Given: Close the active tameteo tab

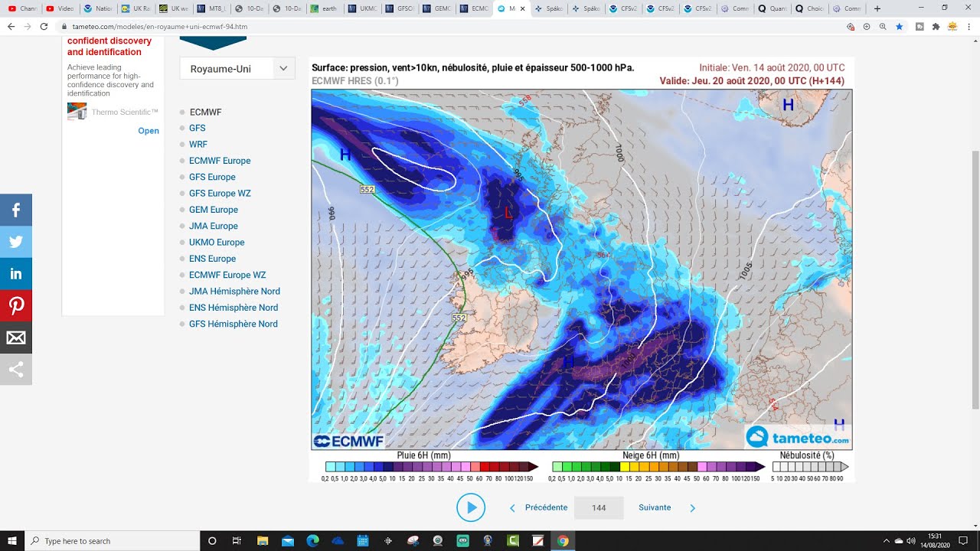Looking at the screenshot, I should [x=522, y=8].
